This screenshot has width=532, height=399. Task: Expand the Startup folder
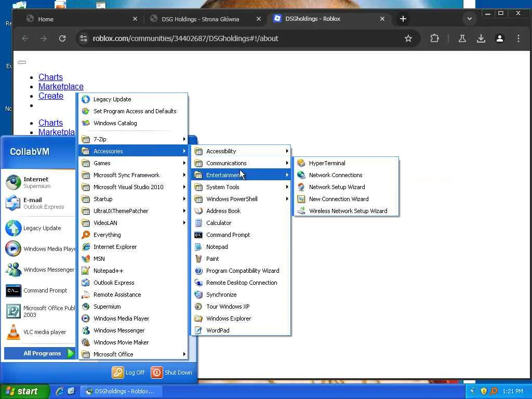[x=133, y=199]
